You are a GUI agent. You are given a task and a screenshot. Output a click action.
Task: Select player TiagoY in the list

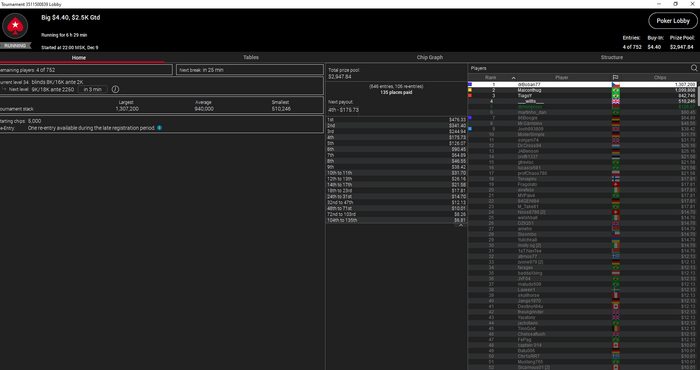pyautogui.click(x=582, y=96)
